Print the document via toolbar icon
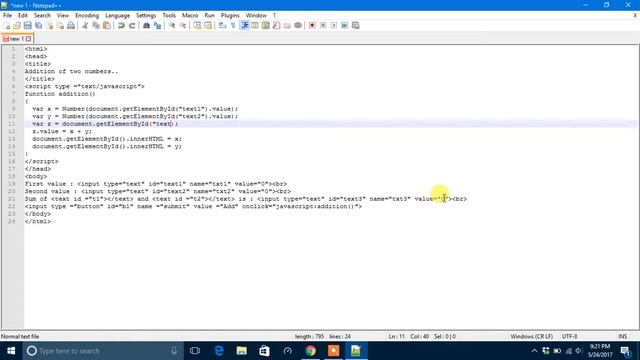This screenshot has width=640, height=360. point(71,25)
